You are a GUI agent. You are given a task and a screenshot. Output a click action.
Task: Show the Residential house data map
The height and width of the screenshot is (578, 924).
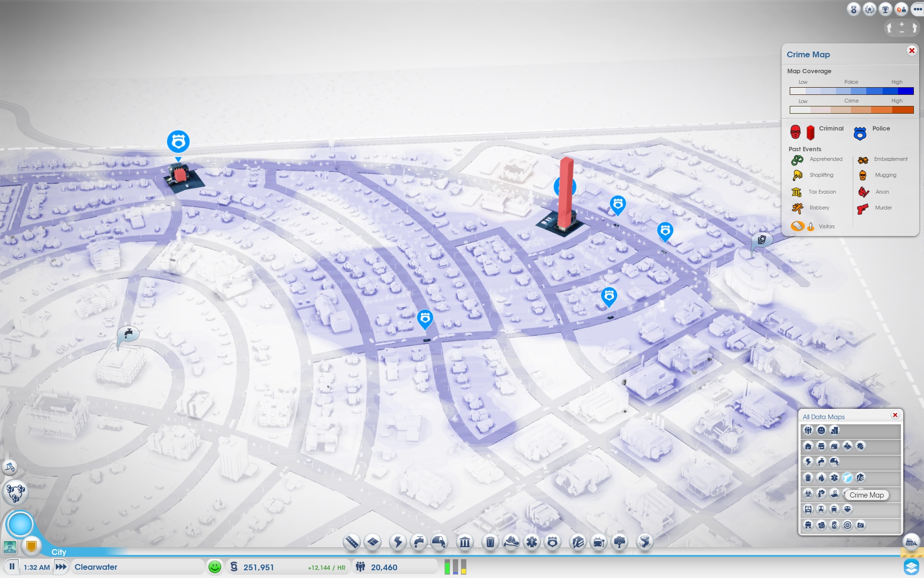808,446
